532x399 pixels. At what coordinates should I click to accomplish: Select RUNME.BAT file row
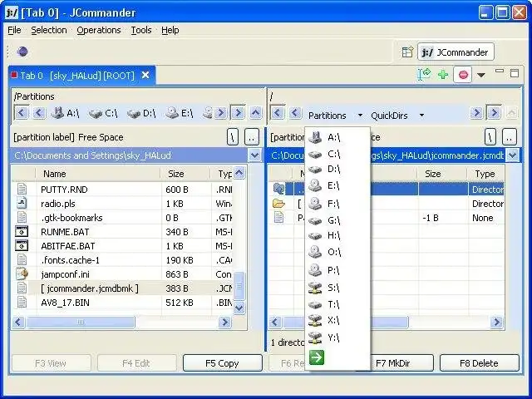tap(122, 232)
